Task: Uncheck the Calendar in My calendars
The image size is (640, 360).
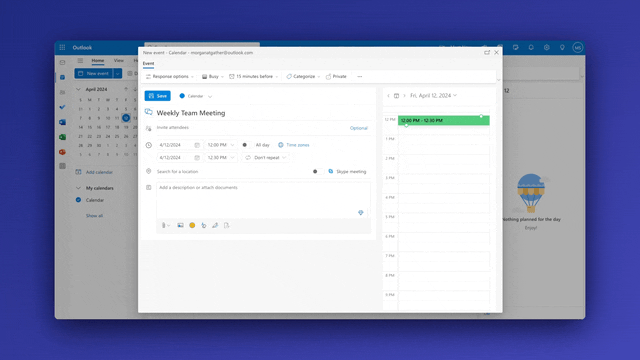Action: 78,200
